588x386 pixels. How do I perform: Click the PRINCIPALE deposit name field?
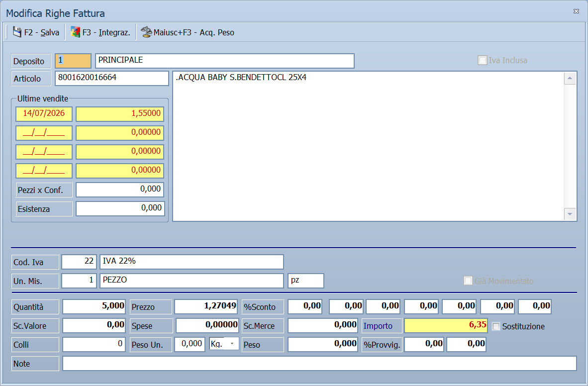coord(225,61)
